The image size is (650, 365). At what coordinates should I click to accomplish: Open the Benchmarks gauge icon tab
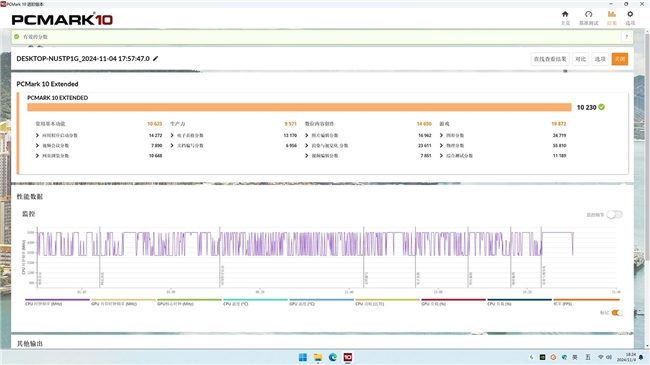(588, 18)
